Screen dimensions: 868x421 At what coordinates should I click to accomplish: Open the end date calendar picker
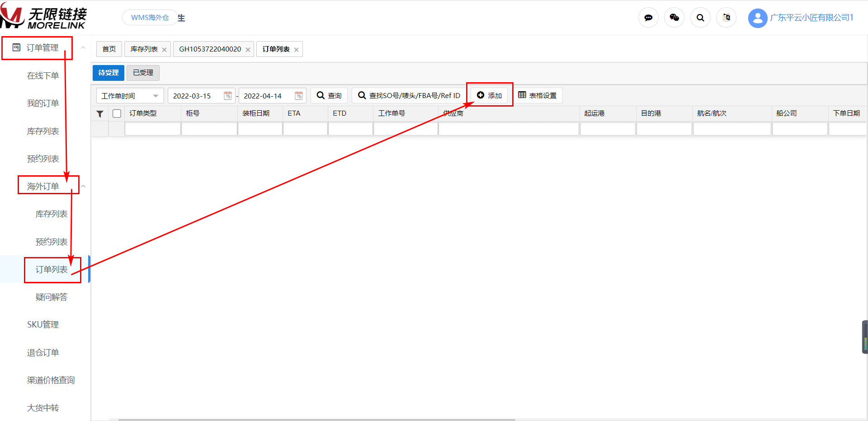(x=299, y=96)
